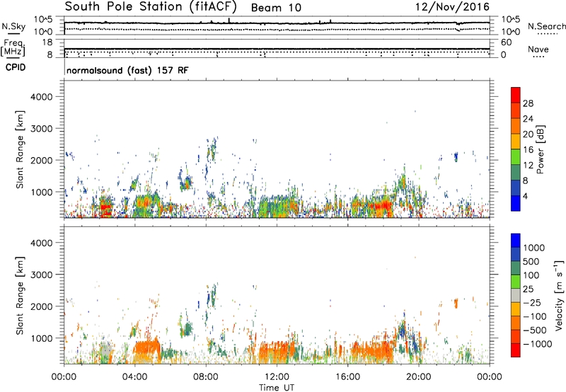566x392 pixels.
Task: Select the "Freq. [MHz]" axis label
Action: click(x=13, y=47)
